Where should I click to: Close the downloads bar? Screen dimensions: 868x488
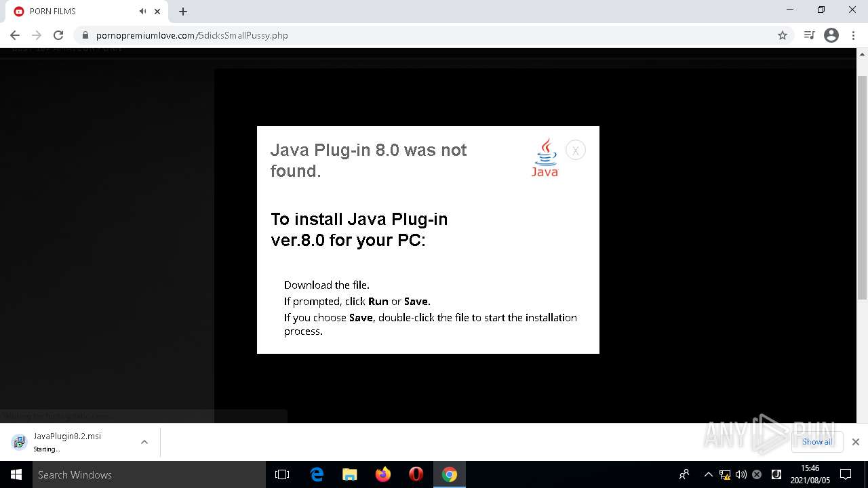pos(855,442)
